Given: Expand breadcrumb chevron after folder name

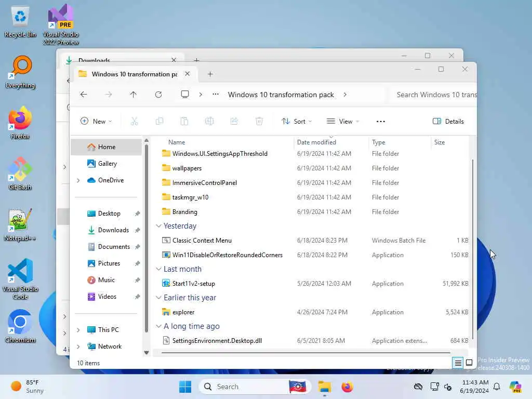Looking at the screenshot, I should point(345,95).
